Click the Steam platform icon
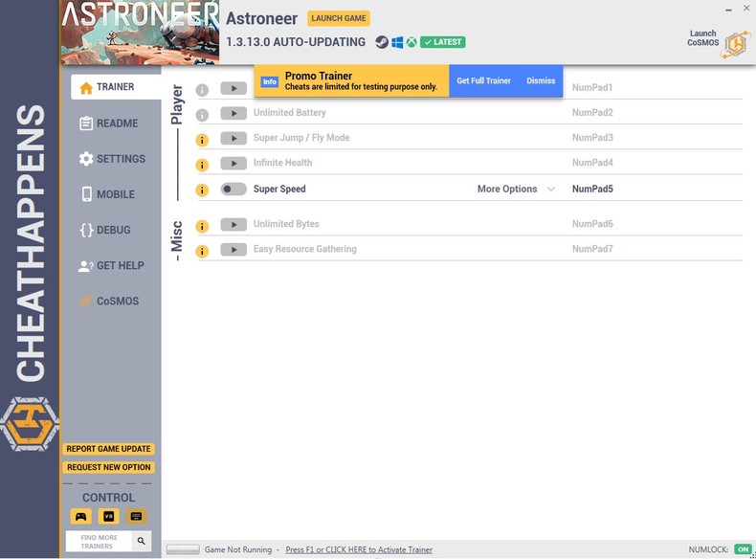 [x=382, y=42]
